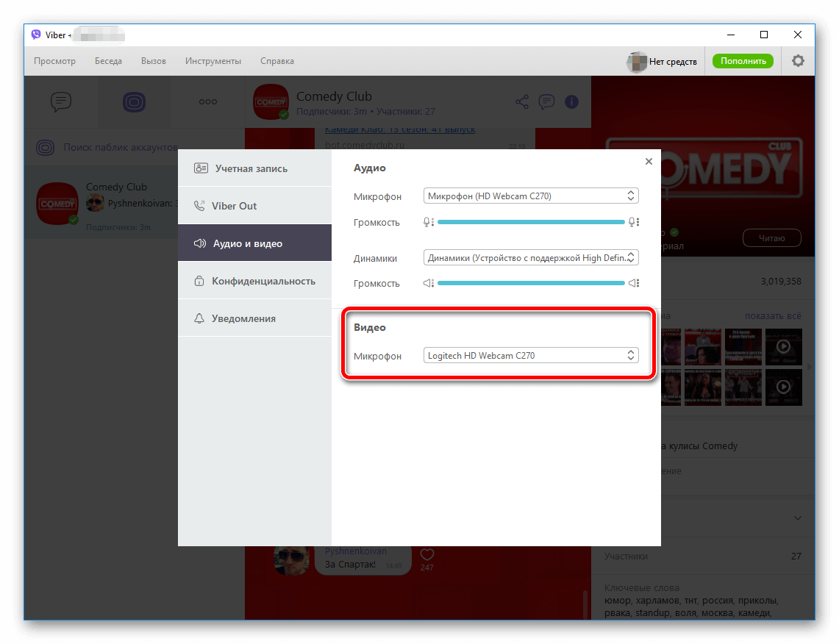
Task: Play the top video thumbnail in media grid
Action: (x=783, y=346)
